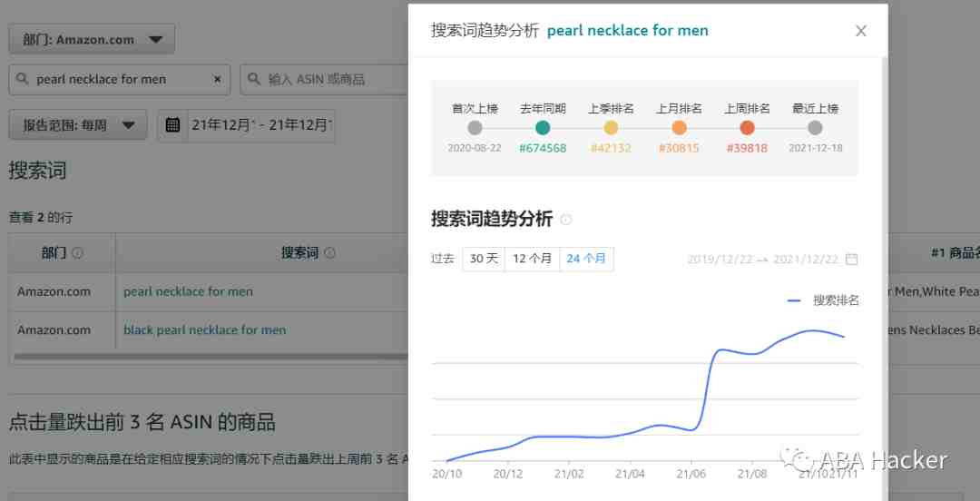Screen dimensions: 980x501
Task: Click the 上周排名 red timeline dot
Action: point(748,128)
